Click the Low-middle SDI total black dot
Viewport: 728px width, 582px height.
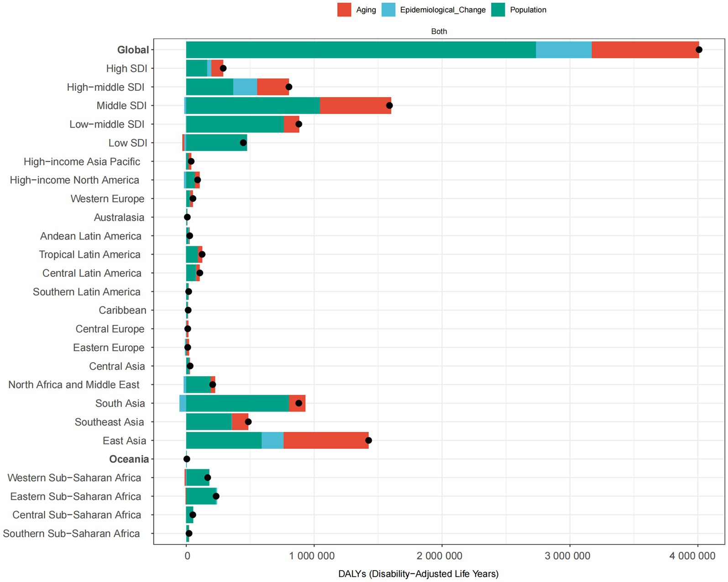tap(299, 124)
